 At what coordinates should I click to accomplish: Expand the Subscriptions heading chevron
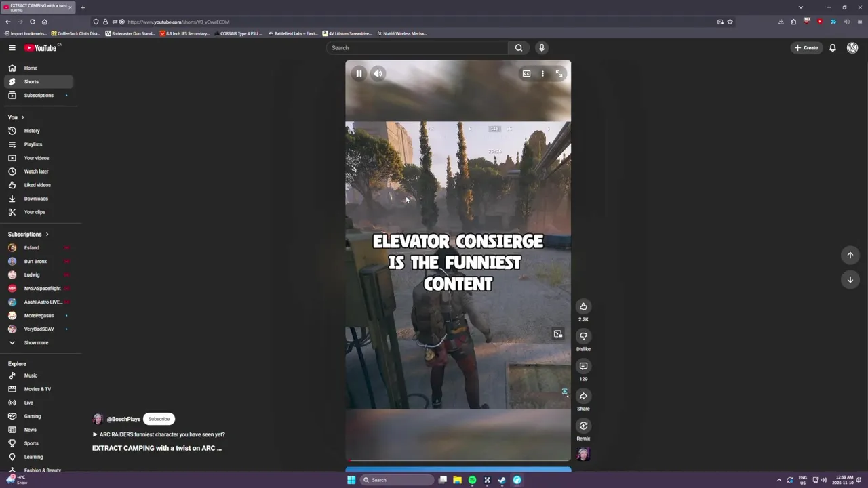(47, 234)
